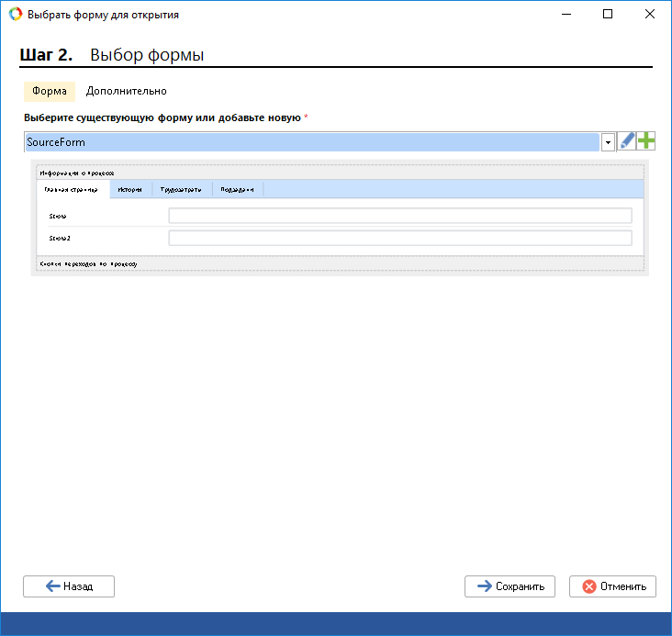
Task: Open the Дополнительно tab
Action: pos(126,92)
